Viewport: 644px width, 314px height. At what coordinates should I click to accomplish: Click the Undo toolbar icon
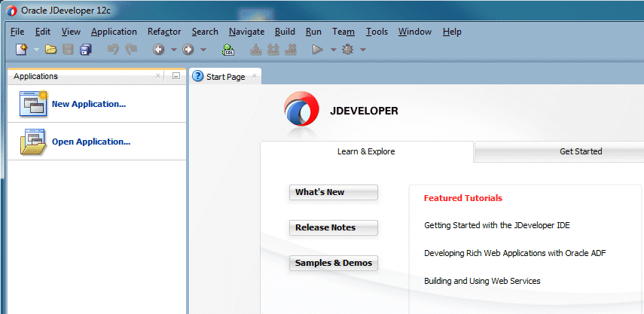(113, 50)
